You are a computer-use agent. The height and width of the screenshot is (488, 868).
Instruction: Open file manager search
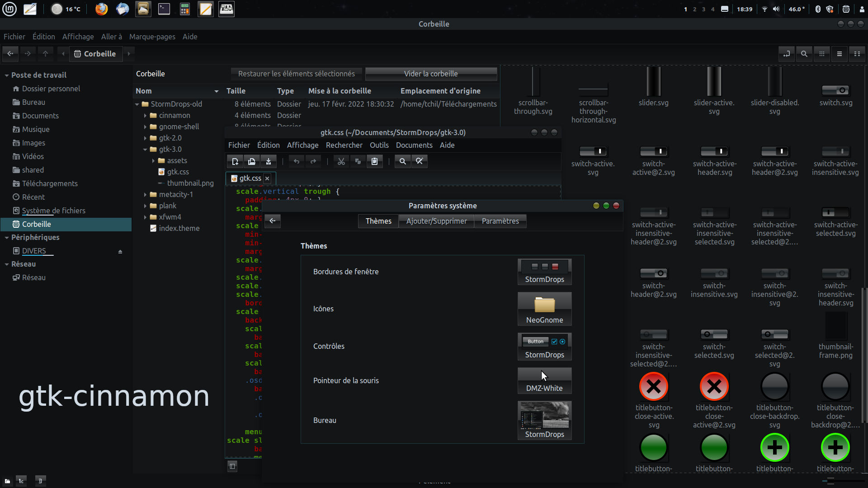pos(804,54)
